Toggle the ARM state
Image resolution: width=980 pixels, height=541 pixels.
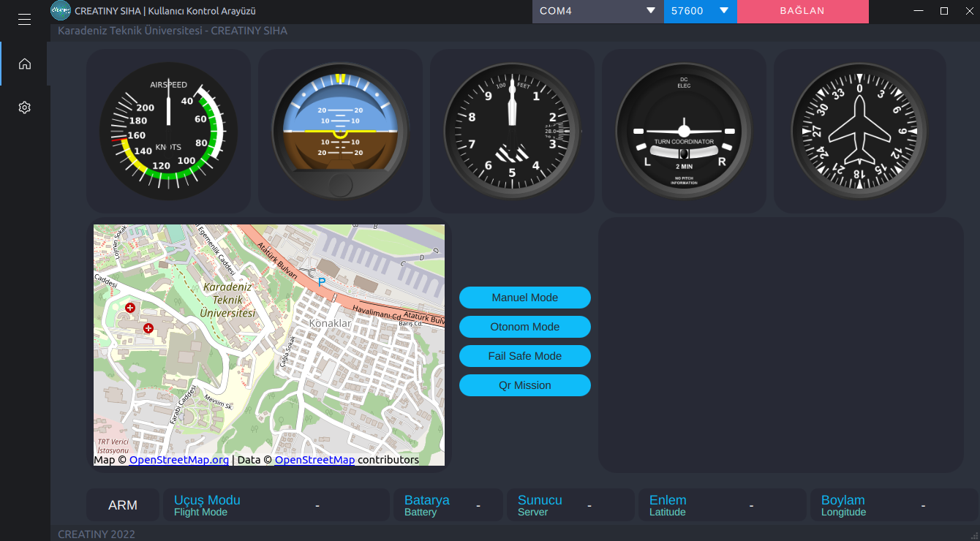click(x=122, y=504)
